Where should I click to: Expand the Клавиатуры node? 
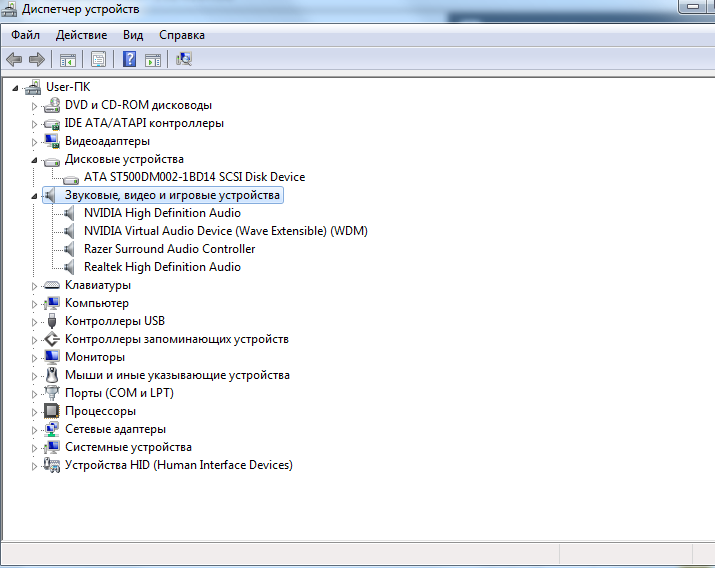coord(34,286)
